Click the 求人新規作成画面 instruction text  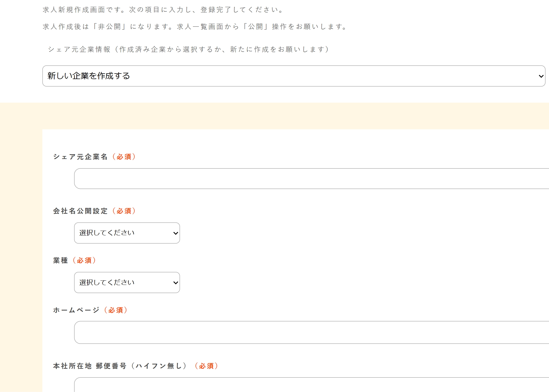[162, 10]
